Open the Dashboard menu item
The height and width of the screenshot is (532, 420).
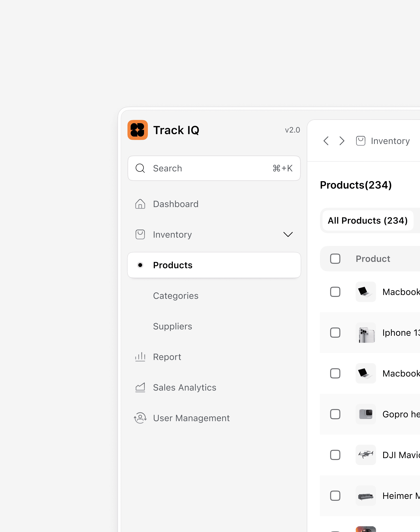214,204
